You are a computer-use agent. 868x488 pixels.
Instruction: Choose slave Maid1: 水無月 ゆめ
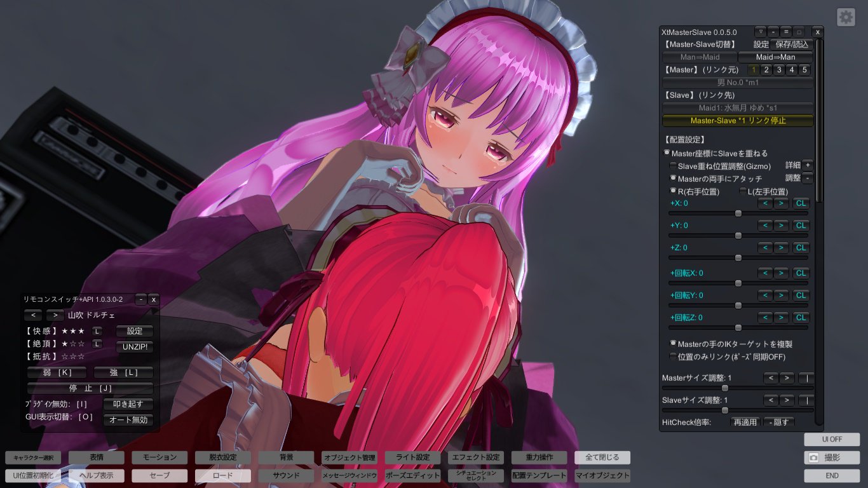[x=738, y=108]
